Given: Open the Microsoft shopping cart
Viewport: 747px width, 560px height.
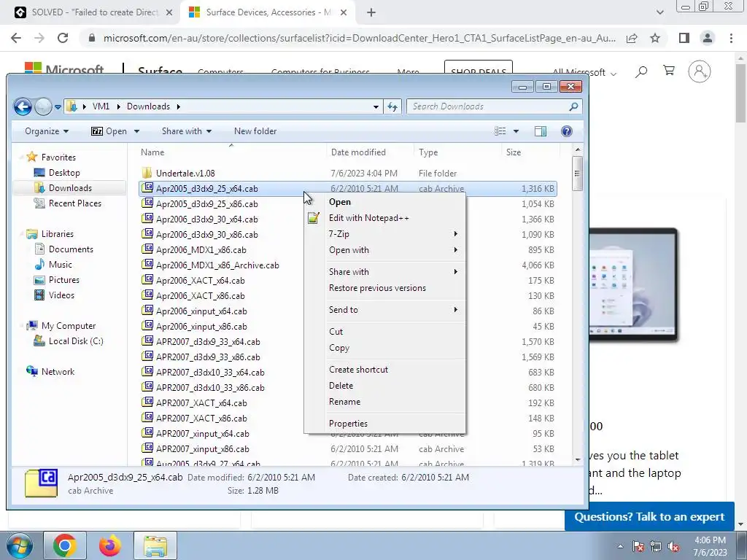Looking at the screenshot, I should (669, 71).
